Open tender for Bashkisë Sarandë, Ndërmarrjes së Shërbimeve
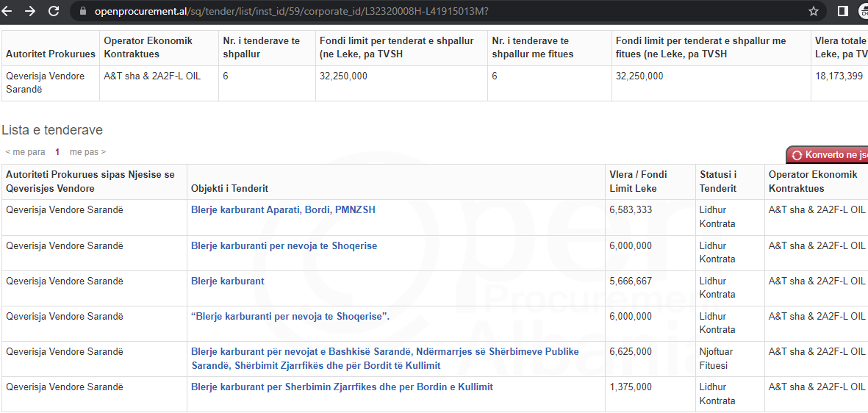Screen dimensions: 868x413 [384, 352]
